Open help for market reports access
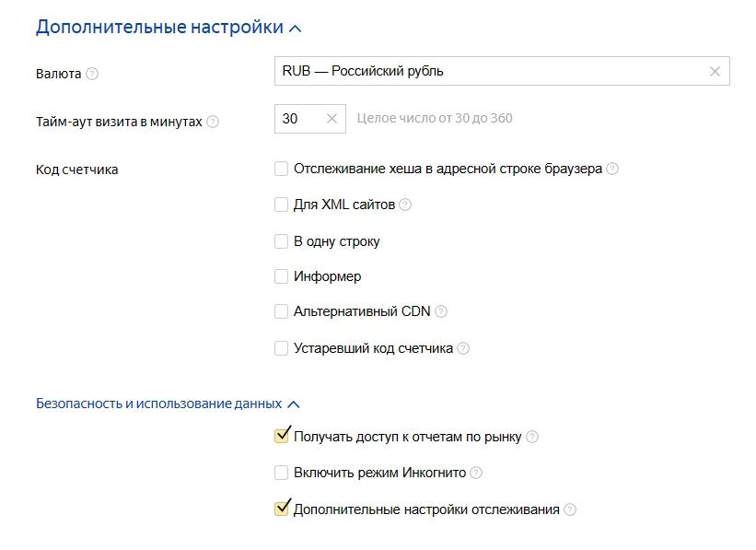Viewport: 756px width, 550px height. (x=532, y=437)
